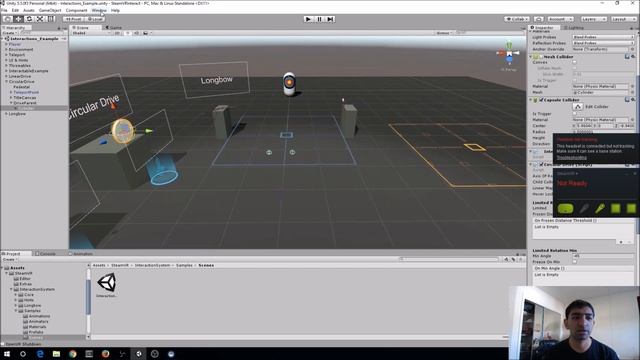This screenshot has height=360, width=640.
Task: Click the first SteamVR base station icon
Action: (x=616, y=209)
